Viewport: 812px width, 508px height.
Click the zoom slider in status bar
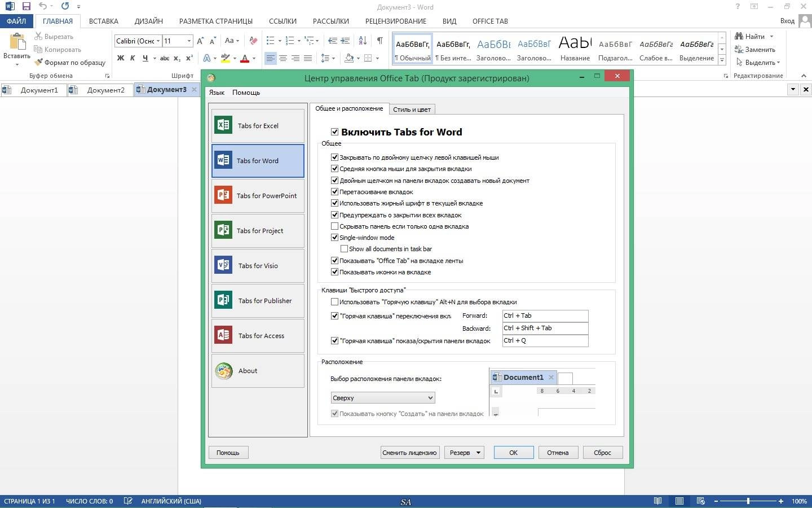click(x=748, y=501)
